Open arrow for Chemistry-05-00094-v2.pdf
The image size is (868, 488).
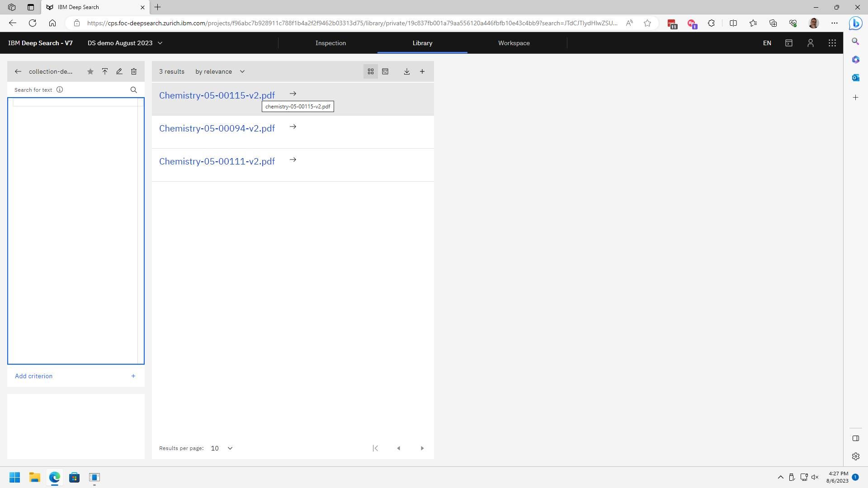(x=293, y=127)
